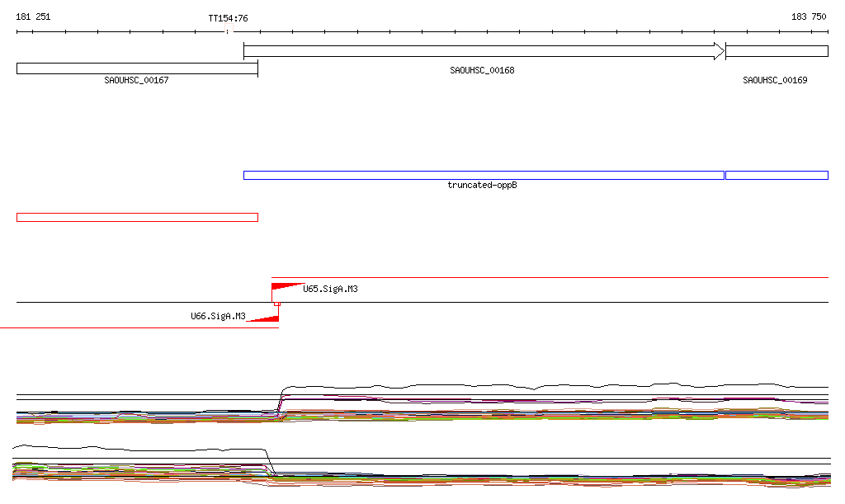Click the U66.SigA.M3 label

218,316
